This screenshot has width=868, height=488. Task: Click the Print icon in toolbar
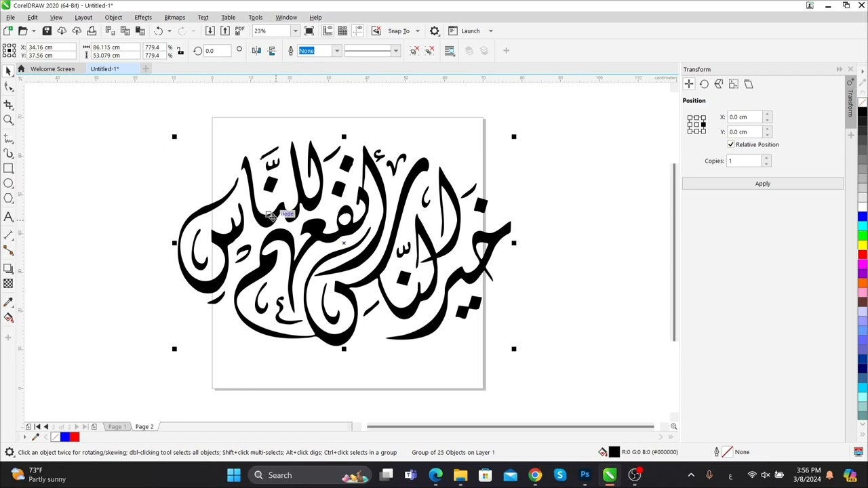92,30
